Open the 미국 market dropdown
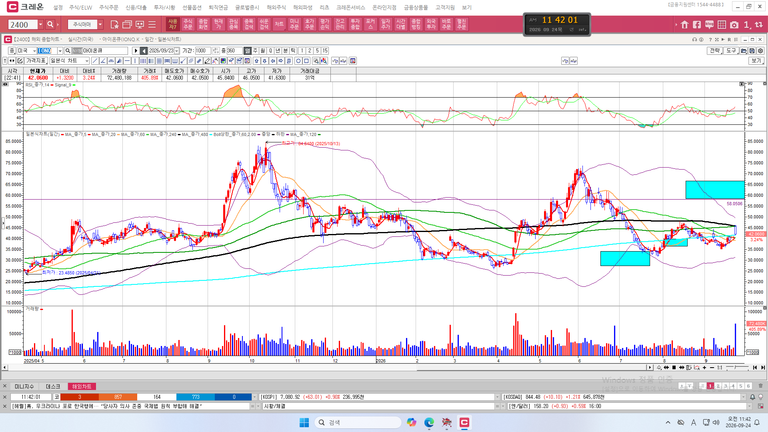The image size is (768, 432). coord(34,50)
